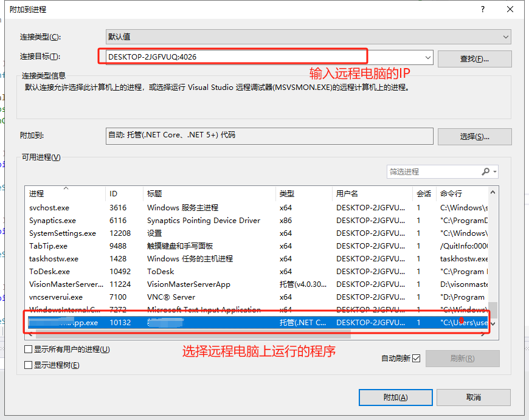Expand the 连接目标 dropdown arrow
Image resolution: width=529 pixels, height=420 pixels.
[428, 57]
